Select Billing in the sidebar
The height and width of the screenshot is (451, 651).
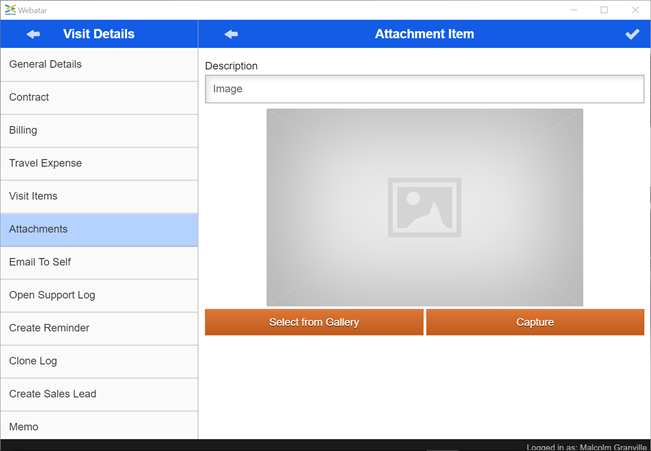tap(99, 131)
